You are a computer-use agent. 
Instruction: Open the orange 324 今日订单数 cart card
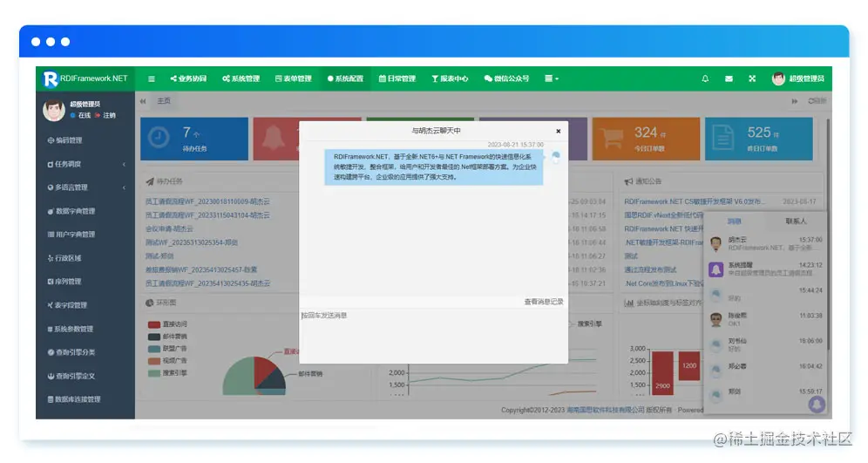click(x=646, y=139)
